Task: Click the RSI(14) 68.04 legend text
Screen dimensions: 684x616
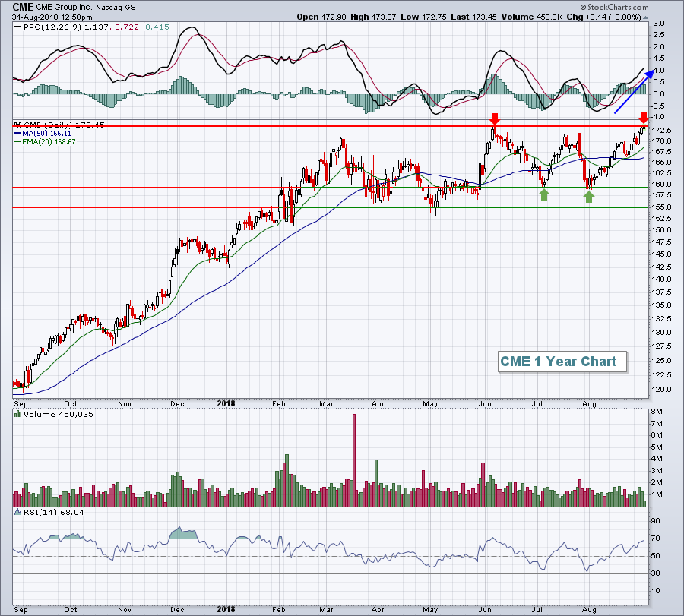Action: (54, 512)
